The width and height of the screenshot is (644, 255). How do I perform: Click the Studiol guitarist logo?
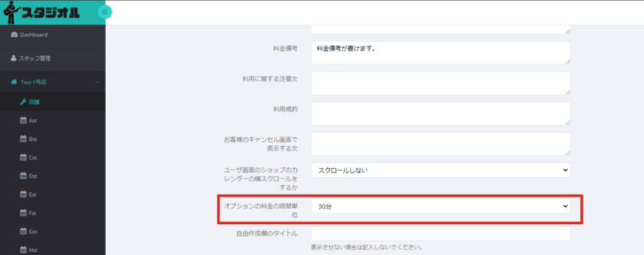pyautogui.click(x=41, y=12)
